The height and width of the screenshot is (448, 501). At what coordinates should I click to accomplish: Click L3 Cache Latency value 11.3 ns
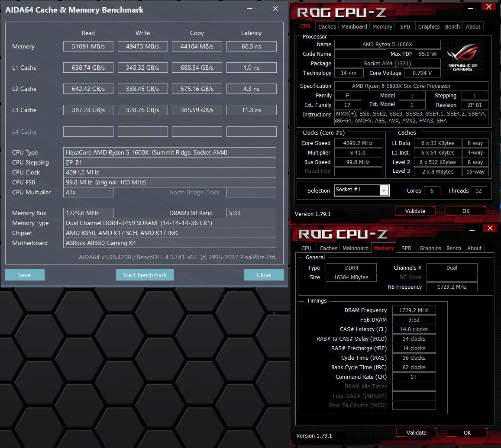pos(252,110)
